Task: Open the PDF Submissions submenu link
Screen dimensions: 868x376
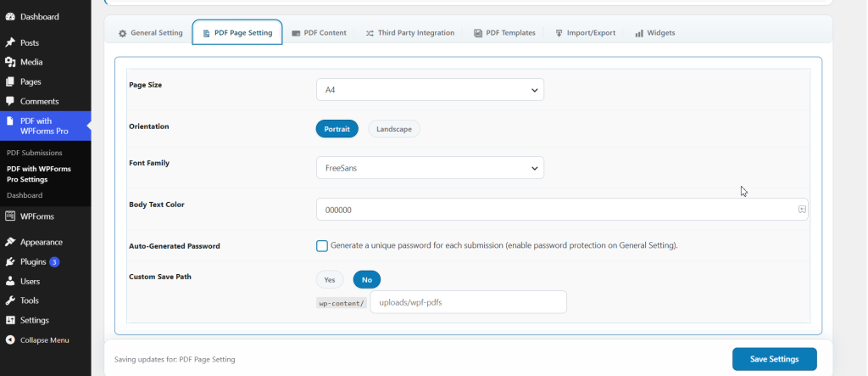Action: coord(34,153)
